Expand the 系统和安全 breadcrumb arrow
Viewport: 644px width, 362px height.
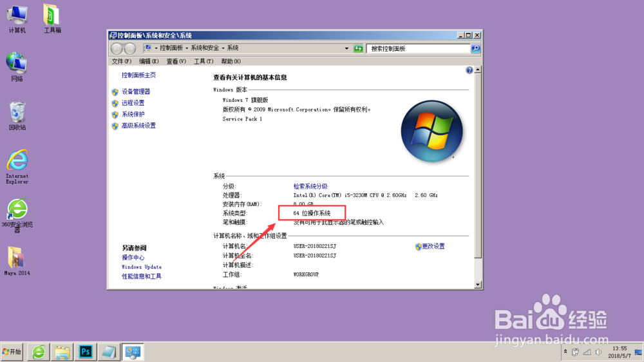click(223, 48)
